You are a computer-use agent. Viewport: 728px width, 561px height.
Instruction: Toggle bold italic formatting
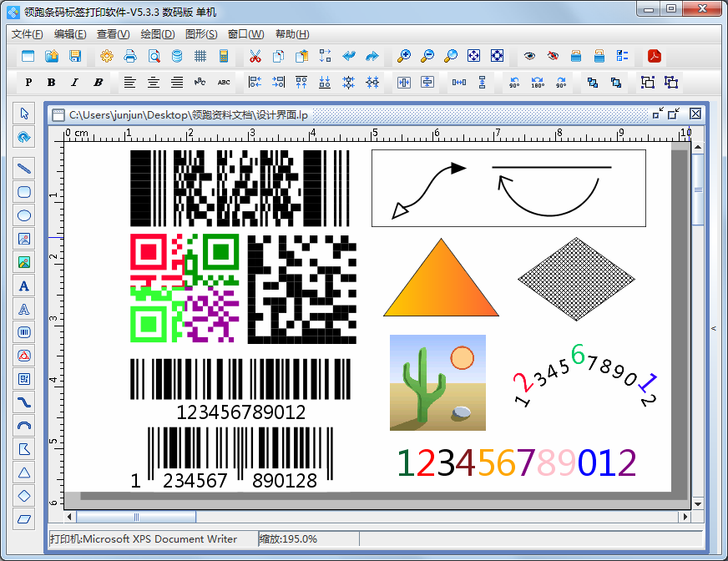coord(98,82)
